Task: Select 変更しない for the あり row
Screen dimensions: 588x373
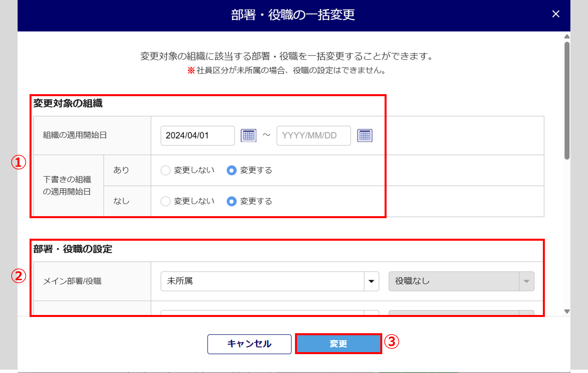Action: [x=166, y=170]
